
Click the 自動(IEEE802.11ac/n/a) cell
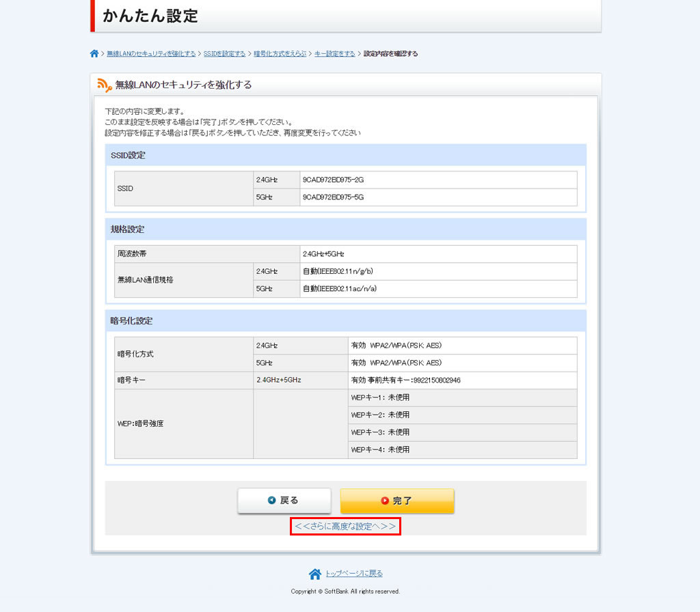pos(340,289)
